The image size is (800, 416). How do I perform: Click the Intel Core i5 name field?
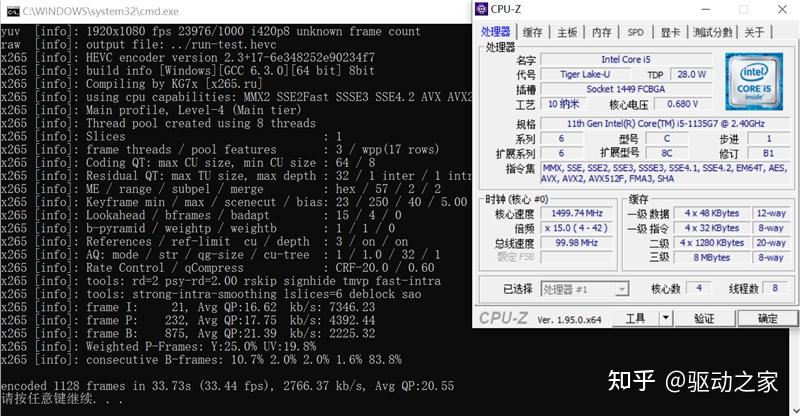coord(626,60)
